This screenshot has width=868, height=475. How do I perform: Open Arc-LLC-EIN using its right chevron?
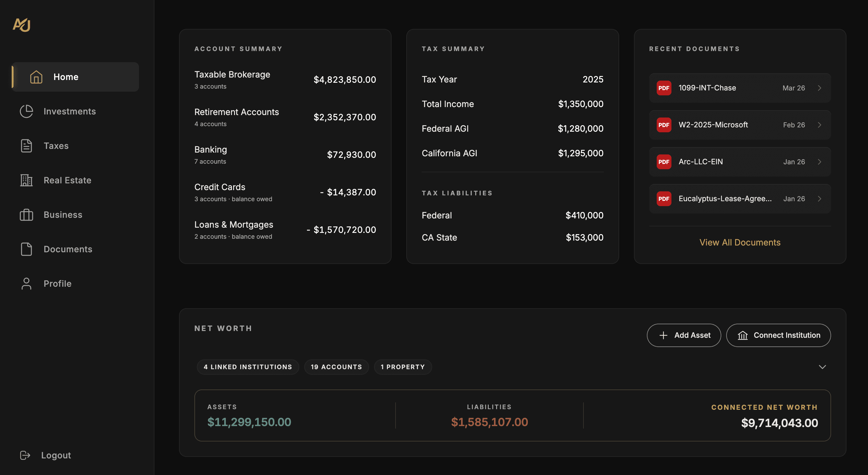pos(819,162)
